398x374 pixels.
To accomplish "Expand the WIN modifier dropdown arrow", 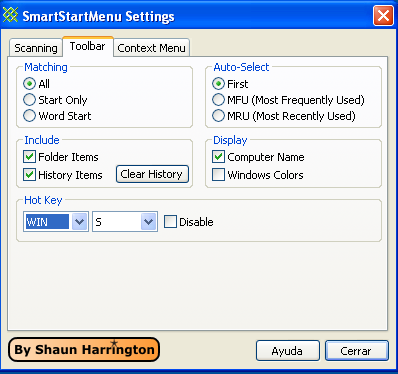I will pyautogui.click(x=79, y=221).
